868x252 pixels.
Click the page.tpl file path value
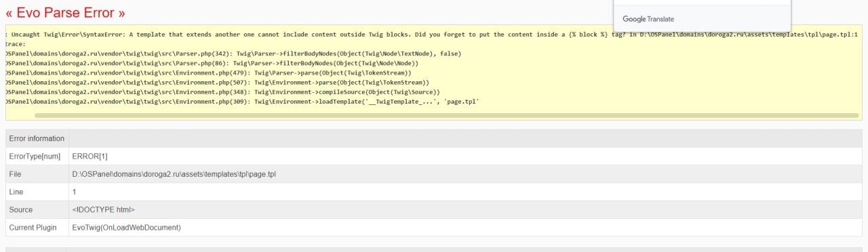tap(174, 174)
